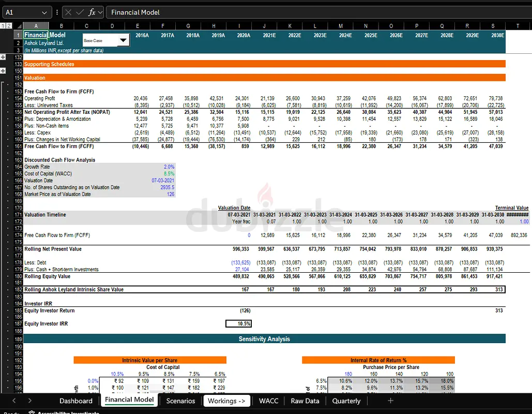The image size is (532, 414).
Task: Add a new worksheet with the plus icon
Action: (390, 401)
